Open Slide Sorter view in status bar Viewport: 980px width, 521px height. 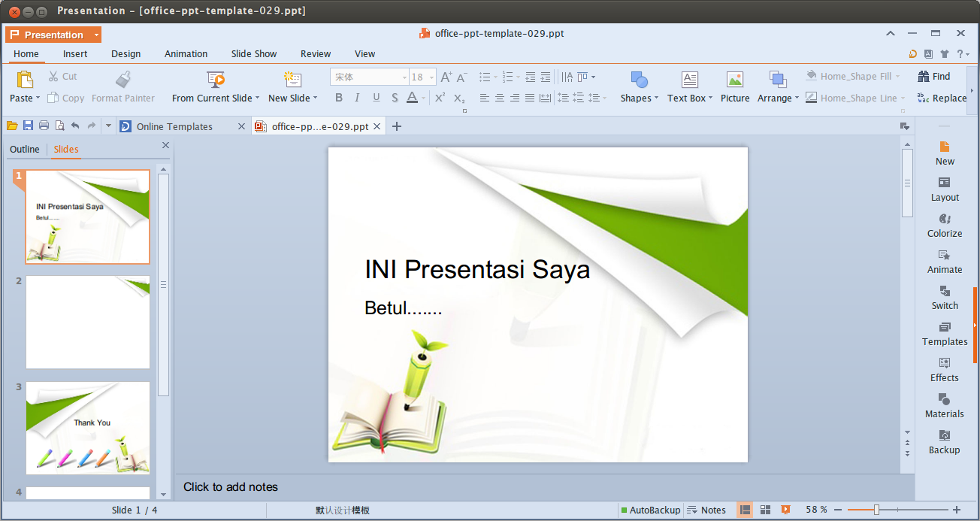tap(765, 510)
